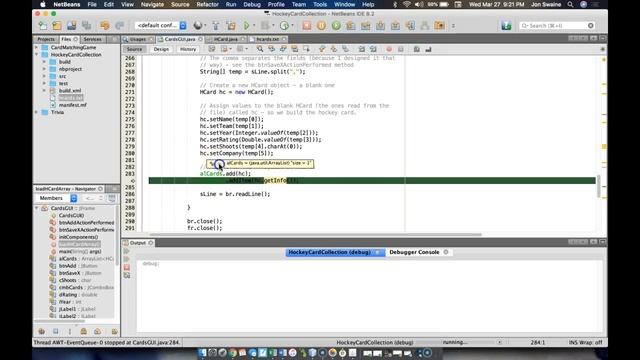The height and width of the screenshot is (360, 640).
Task: Open the Run Project dropdown arrow
Action: click(254, 26)
